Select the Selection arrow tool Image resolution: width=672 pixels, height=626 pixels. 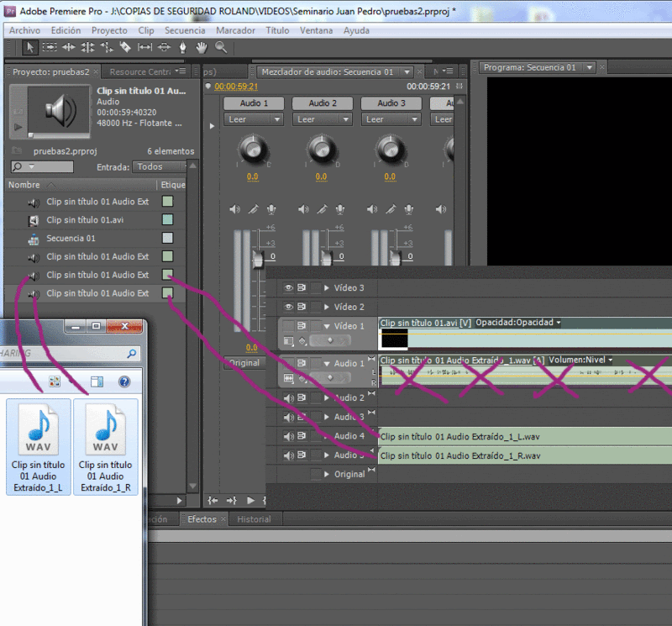30,47
